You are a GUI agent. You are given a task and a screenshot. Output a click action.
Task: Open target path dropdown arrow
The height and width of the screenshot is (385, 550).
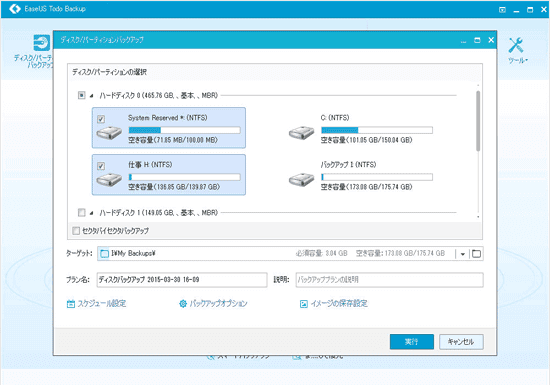[463, 254]
